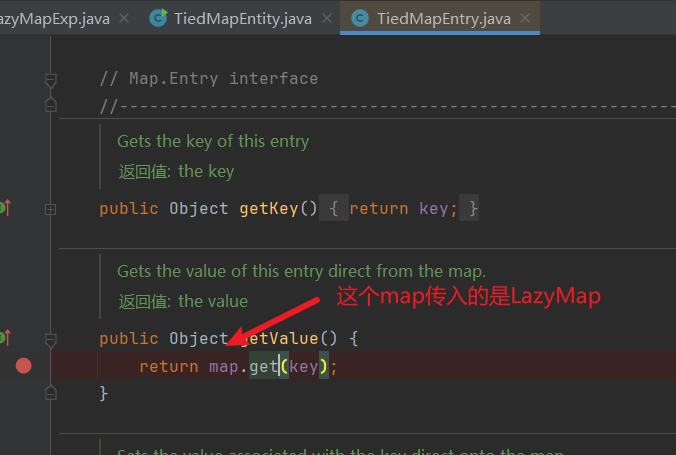The image size is (676, 455).
Task: Open the LazyMapExp.java tab
Action: [x=55, y=19]
